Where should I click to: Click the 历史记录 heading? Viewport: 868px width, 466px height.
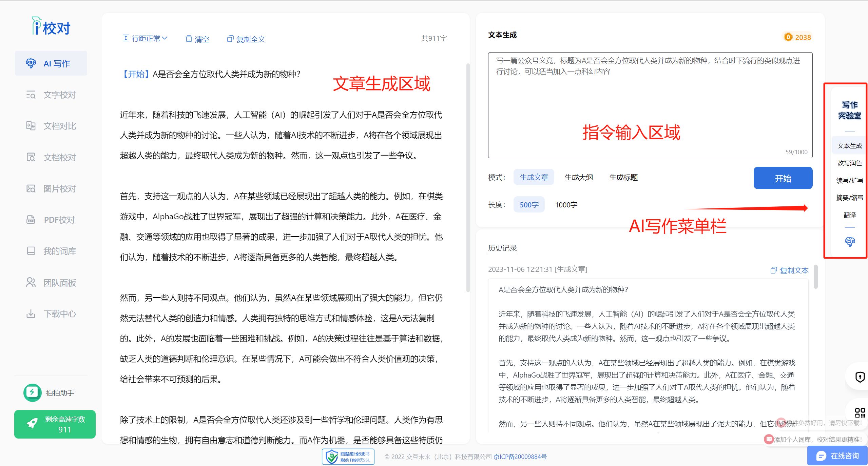[x=502, y=248]
